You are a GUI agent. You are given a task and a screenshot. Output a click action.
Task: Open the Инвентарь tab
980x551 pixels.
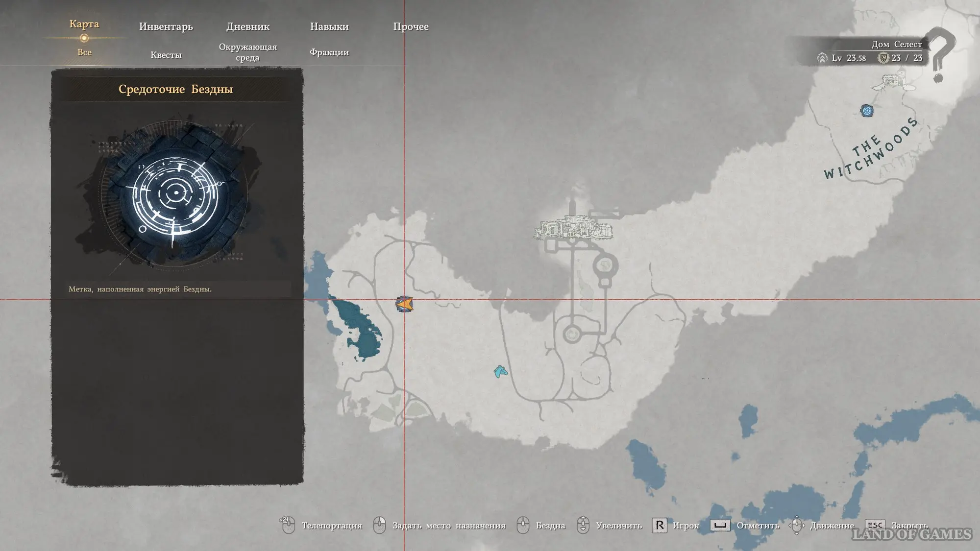click(x=166, y=26)
